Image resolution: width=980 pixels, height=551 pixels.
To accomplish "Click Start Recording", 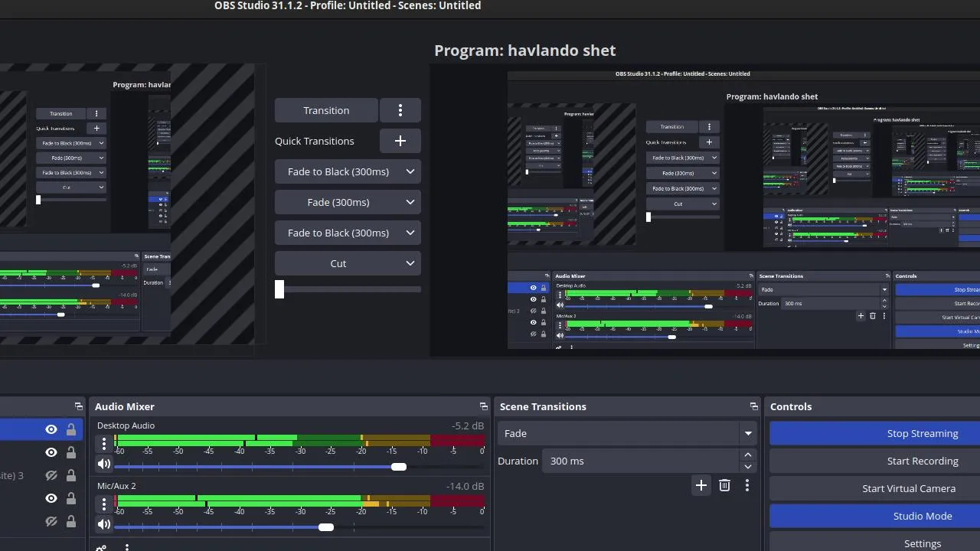I will coord(874,461).
